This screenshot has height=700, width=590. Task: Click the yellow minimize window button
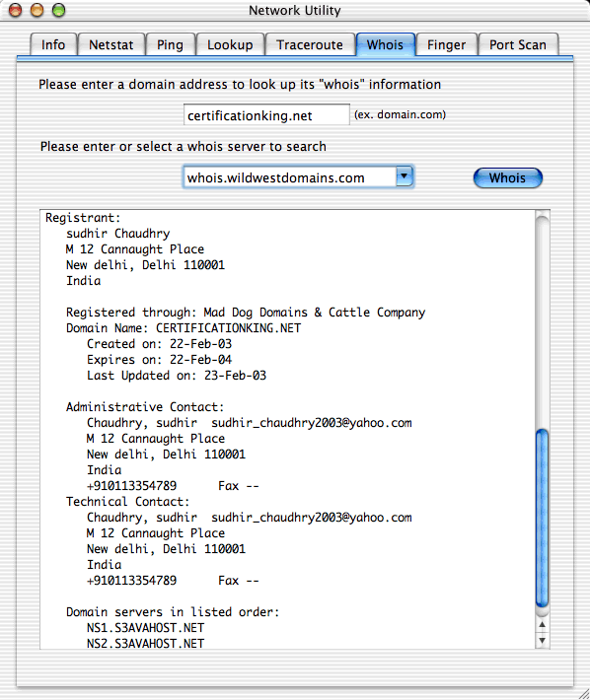[37, 10]
